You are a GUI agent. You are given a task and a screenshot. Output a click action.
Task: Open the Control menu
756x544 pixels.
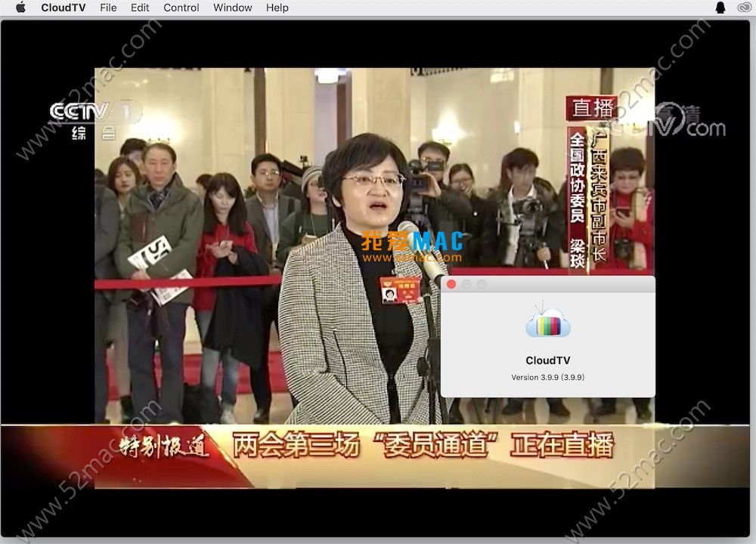point(181,8)
